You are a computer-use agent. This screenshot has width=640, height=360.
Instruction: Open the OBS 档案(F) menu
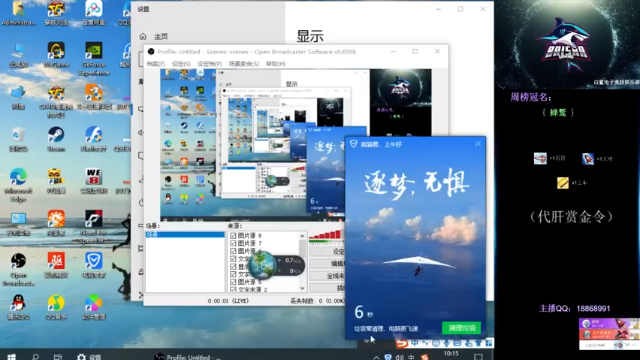pos(156,64)
